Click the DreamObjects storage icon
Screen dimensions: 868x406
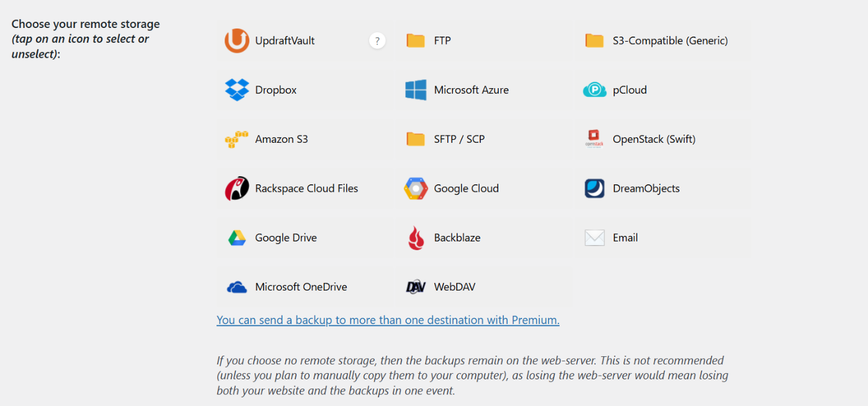[594, 188]
